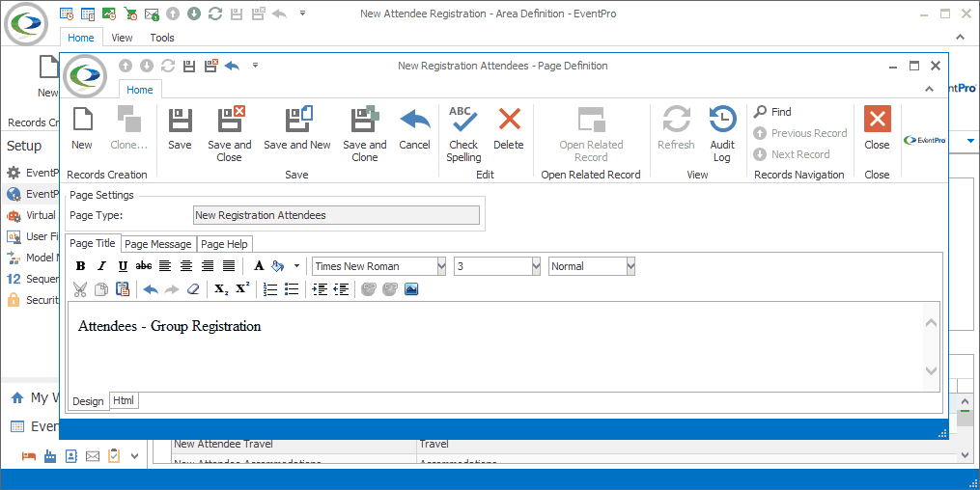The image size is (980, 490).
Task: Cancel changes via ribbon Cancel button
Action: pos(415,129)
